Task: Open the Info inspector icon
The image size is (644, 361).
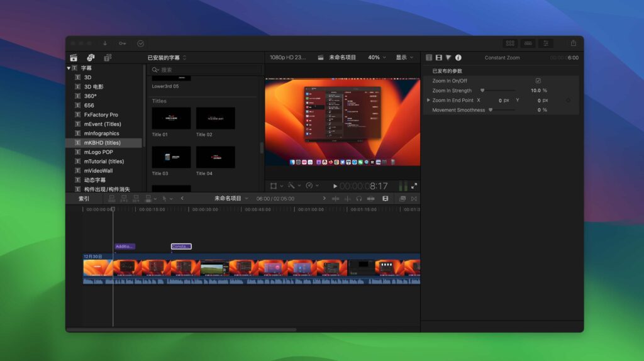Action: [458, 57]
